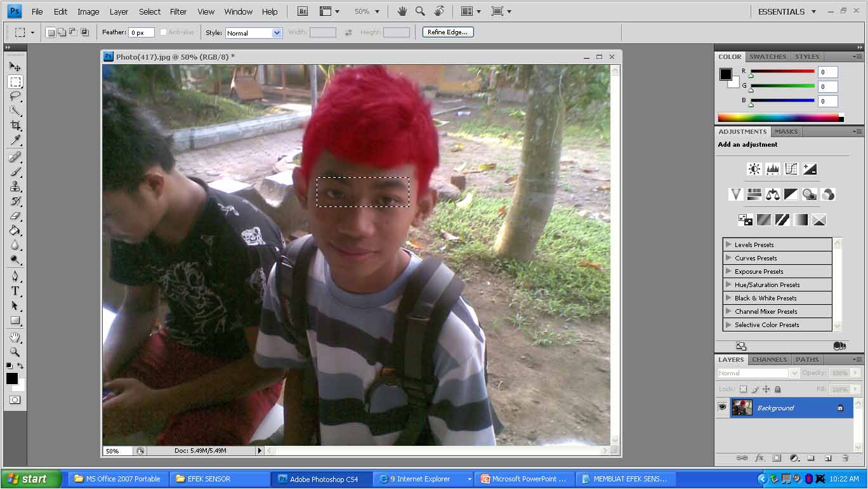Open the Style dropdown set to Normal
Image resolution: width=868 pixels, height=489 pixels.
pos(253,33)
